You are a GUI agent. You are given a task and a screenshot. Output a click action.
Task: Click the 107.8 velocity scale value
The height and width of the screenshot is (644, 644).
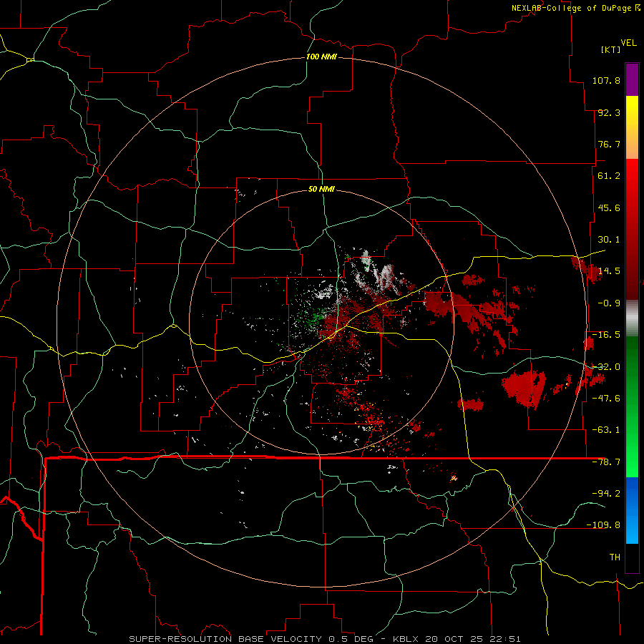point(606,80)
